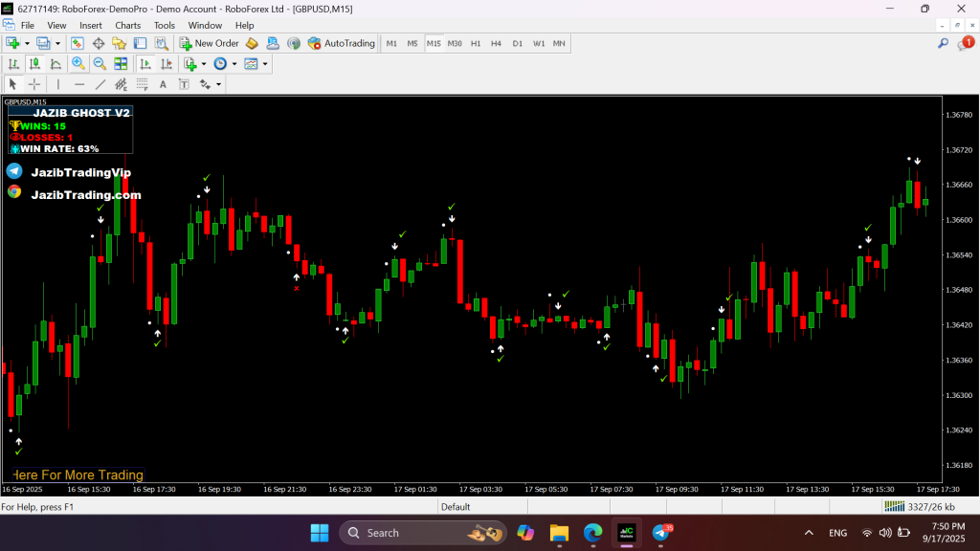Screen dimensions: 980x551
Task: Click the Zoom Out magnifier icon
Action: (x=99, y=64)
